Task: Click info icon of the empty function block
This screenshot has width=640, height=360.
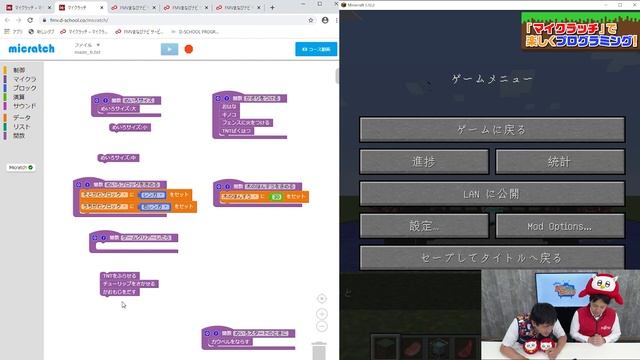Action: click(104, 238)
